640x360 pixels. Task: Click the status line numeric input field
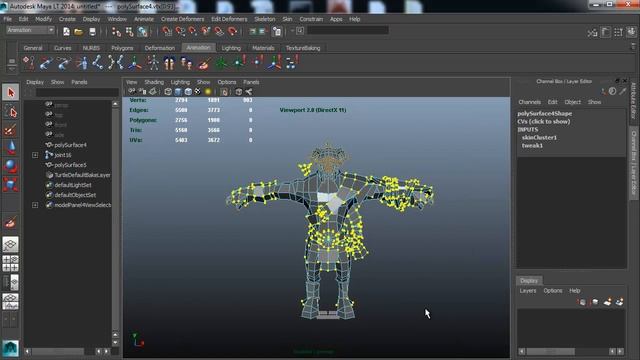coord(348,30)
